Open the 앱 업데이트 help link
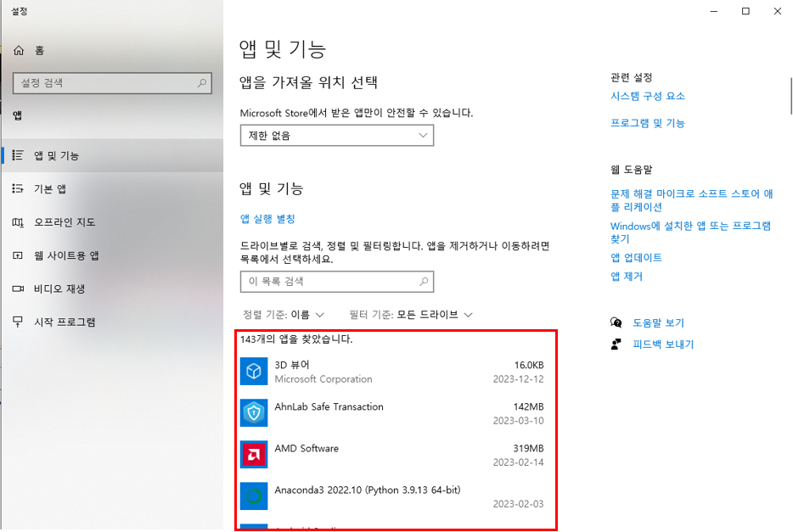The image size is (793, 532). (x=636, y=258)
